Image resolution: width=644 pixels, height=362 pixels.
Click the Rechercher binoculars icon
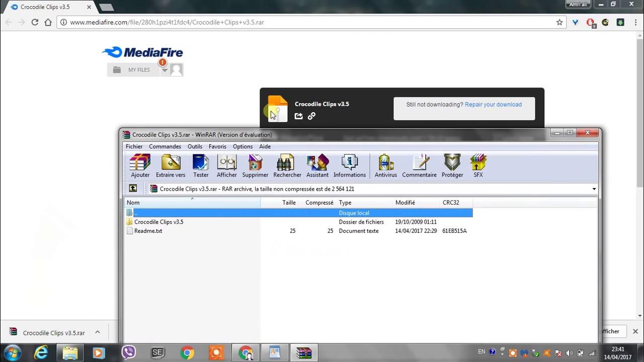[287, 166]
